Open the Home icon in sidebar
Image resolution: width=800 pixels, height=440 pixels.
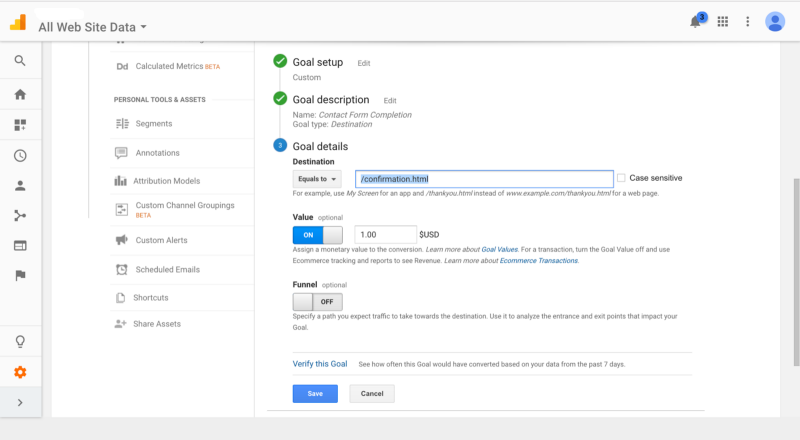click(20, 95)
